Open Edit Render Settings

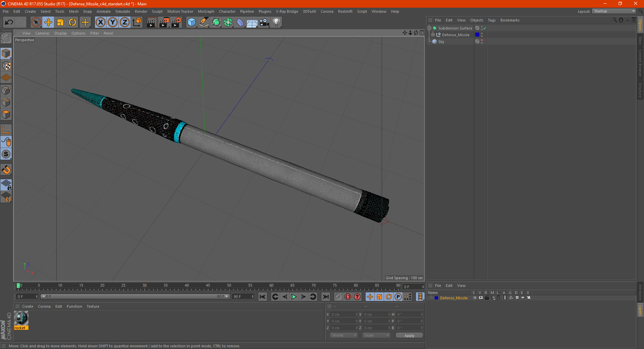[176, 22]
